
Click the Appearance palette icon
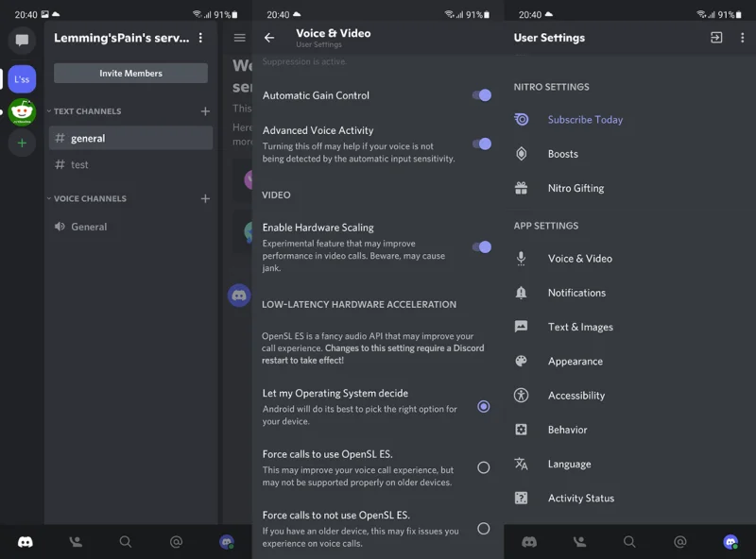522,361
